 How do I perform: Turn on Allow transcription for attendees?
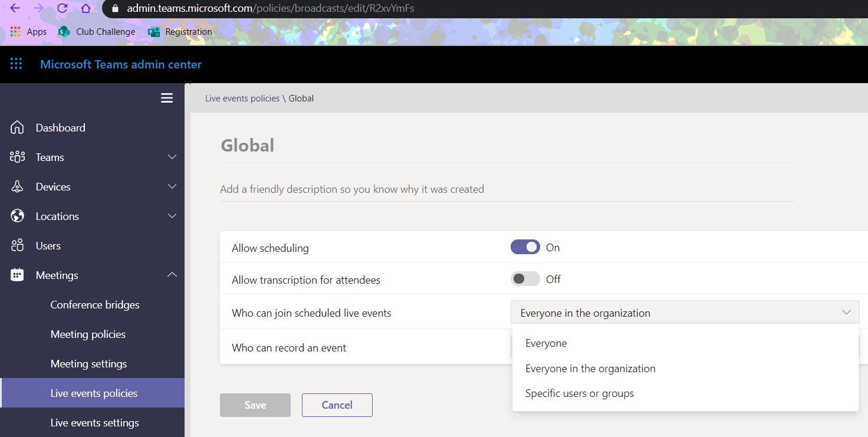[x=525, y=279]
